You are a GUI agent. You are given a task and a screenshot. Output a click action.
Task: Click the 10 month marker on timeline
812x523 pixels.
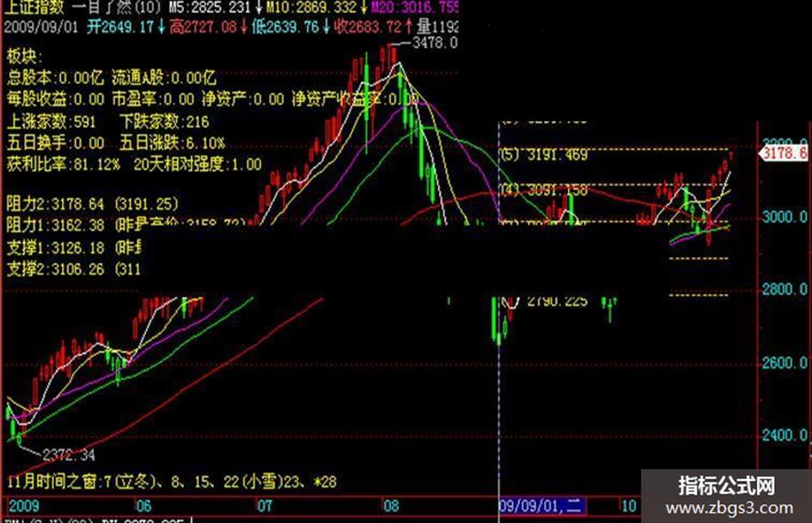[x=628, y=505]
